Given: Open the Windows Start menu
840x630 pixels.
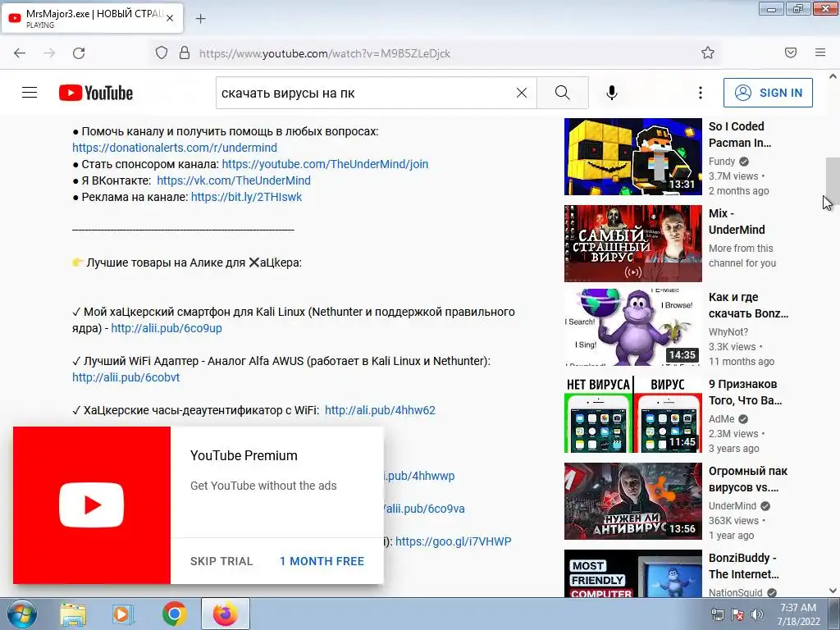Looking at the screenshot, I should coord(21,614).
